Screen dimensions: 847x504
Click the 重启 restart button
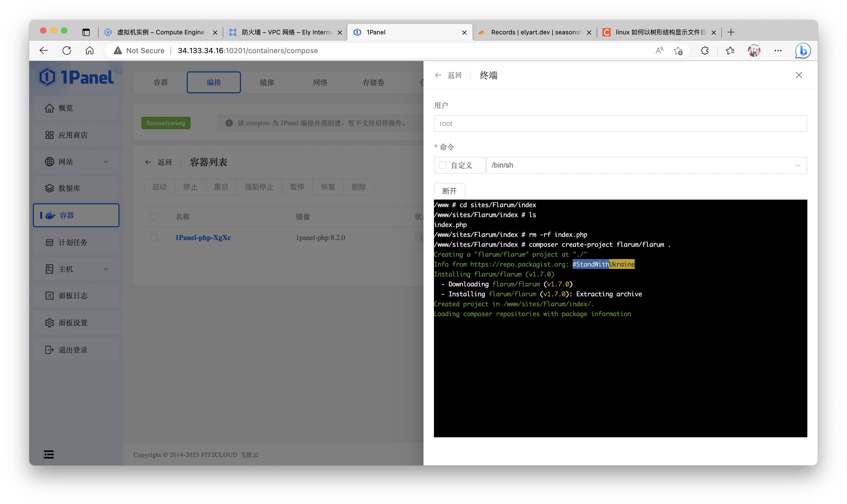221,187
